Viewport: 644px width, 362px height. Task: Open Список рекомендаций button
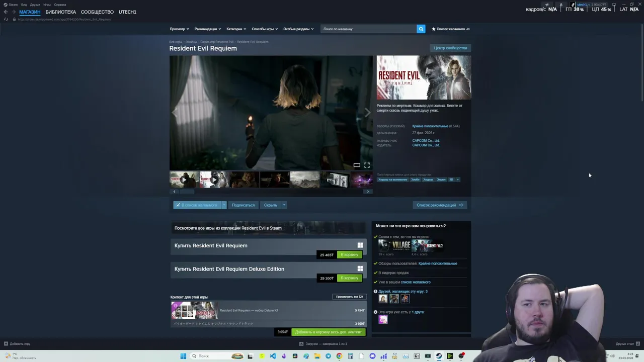440,205
